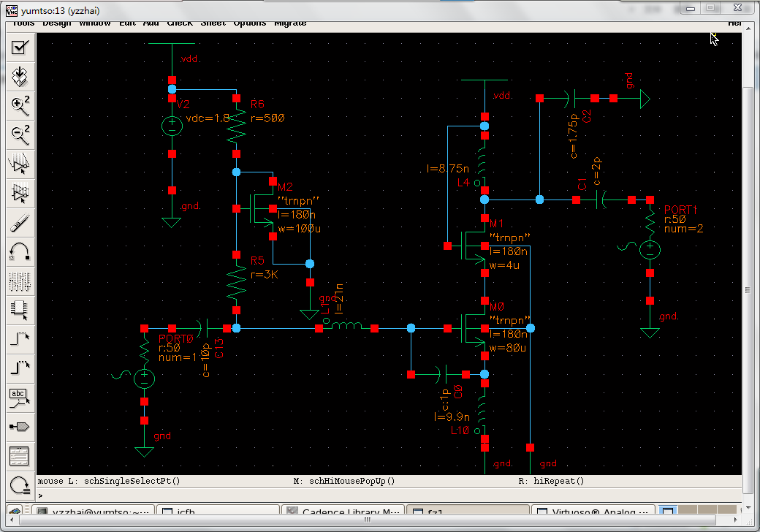Click the Delete tool icon
Viewport: 760px width, 532px height.
[20, 222]
